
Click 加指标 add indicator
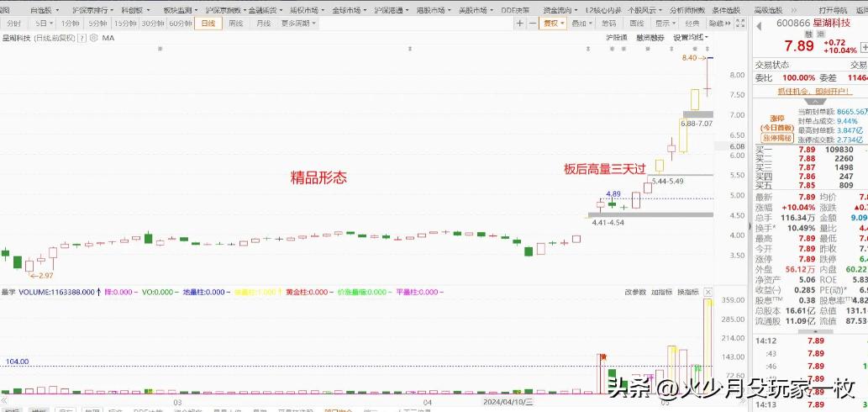point(661,293)
